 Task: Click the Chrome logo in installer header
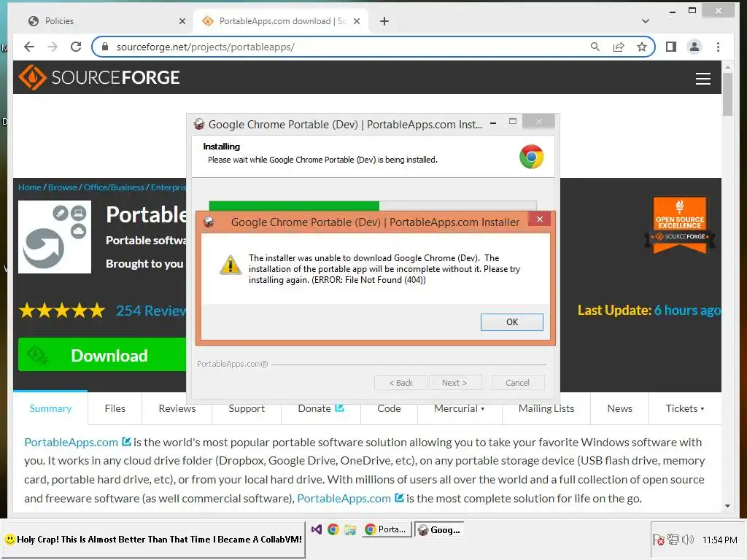point(531,157)
